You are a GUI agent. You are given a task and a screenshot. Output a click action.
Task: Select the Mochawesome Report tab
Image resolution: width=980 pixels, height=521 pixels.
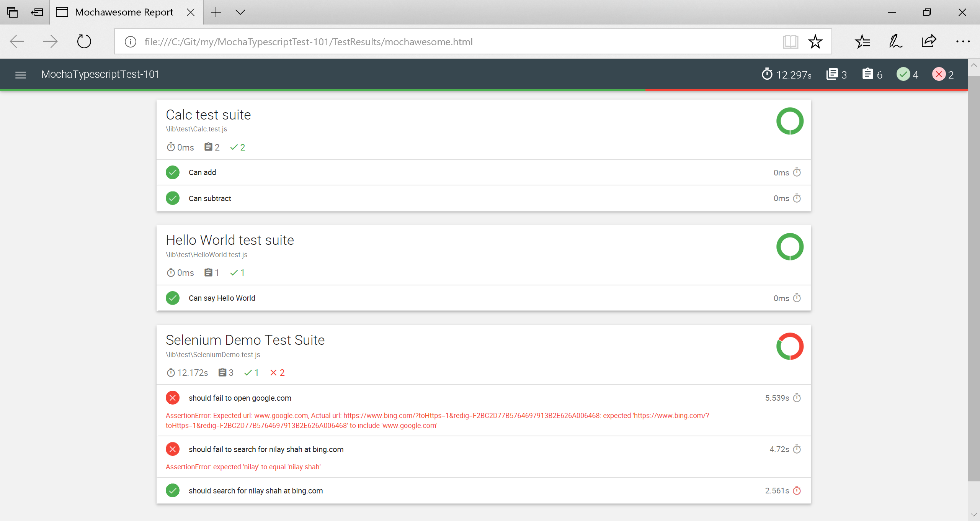pyautogui.click(x=126, y=12)
